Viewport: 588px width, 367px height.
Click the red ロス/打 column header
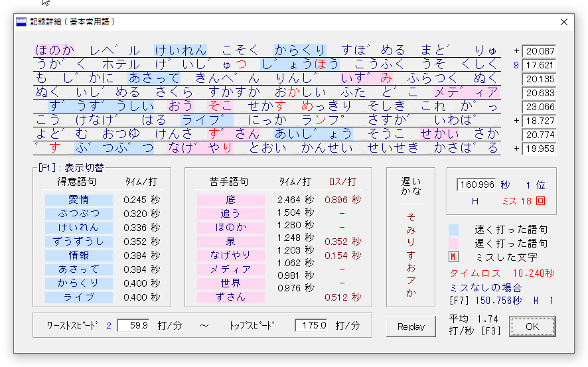342,182
